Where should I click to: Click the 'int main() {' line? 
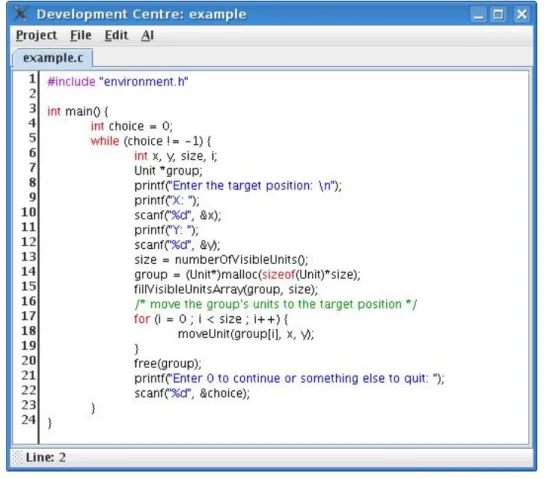[x=78, y=111]
